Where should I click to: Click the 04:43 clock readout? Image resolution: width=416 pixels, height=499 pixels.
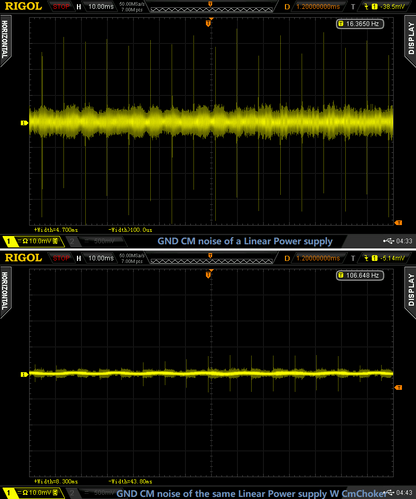pos(404,493)
